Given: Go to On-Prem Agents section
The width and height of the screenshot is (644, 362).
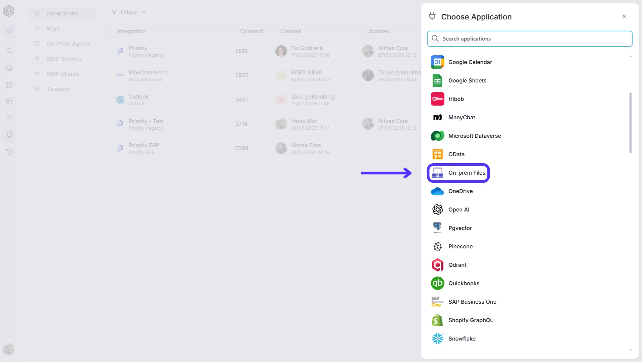Looking at the screenshot, I should [x=62, y=44].
